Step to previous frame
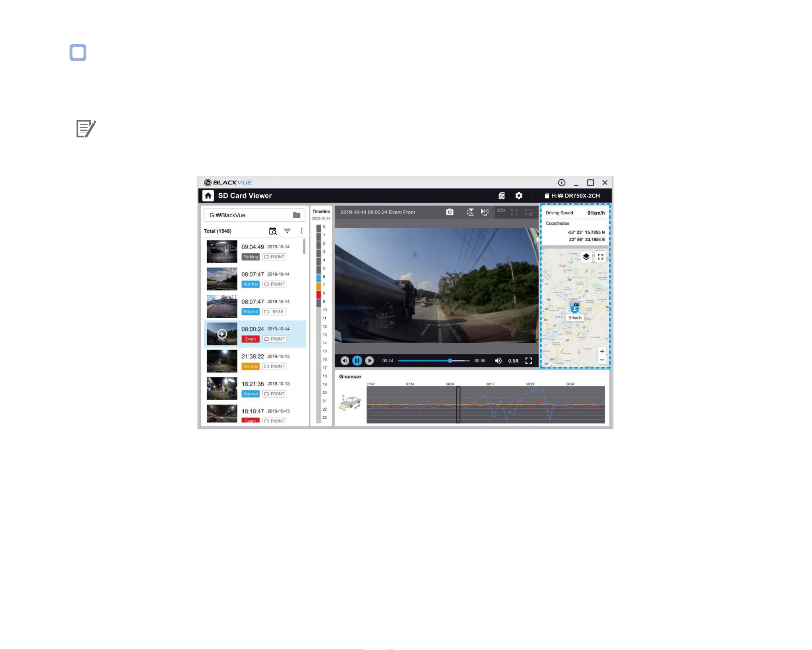This screenshot has height=650, width=812. [x=345, y=361]
